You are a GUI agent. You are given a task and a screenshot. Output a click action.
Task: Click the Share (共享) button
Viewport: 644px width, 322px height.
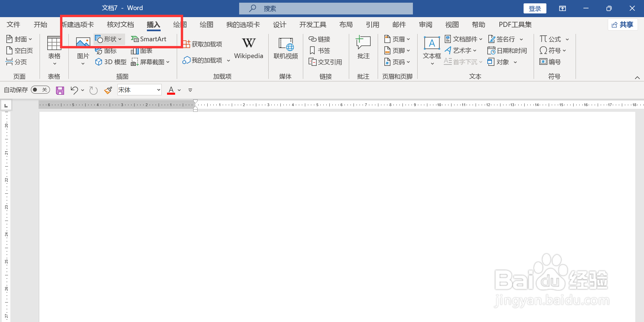click(623, 25)
